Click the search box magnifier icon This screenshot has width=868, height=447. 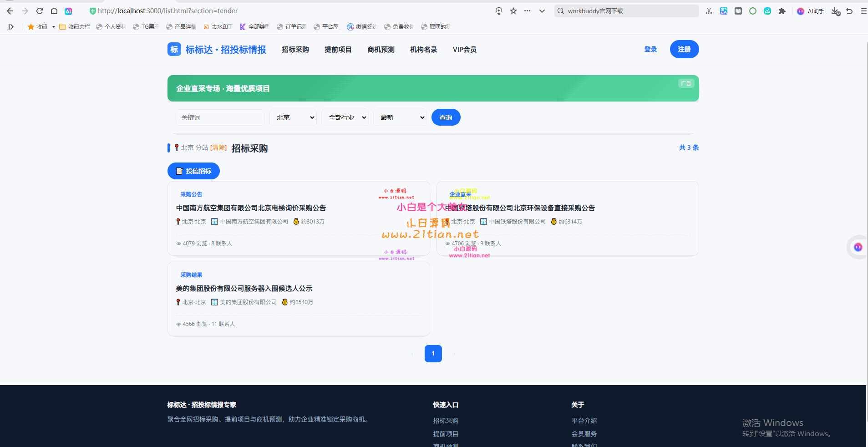click(561, 11)
